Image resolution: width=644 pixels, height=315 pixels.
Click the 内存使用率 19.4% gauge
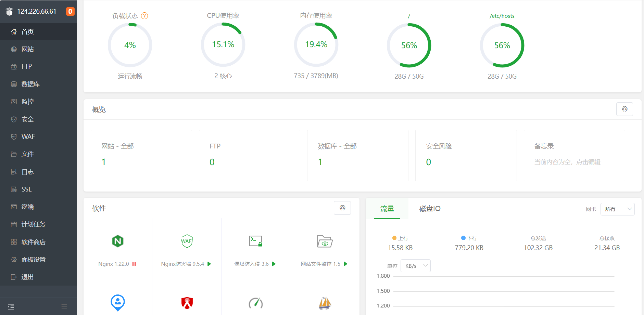[x=316, y=44]
